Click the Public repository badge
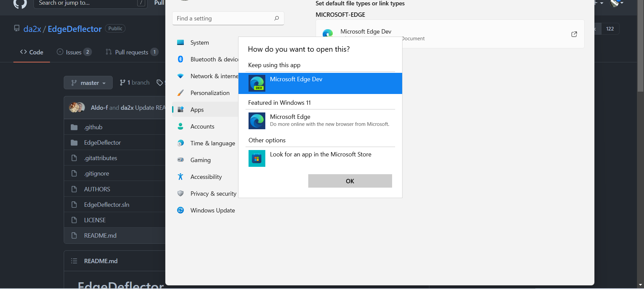This screenshot has width=644, height=289. pyautogui.click(x=115, y=29)
